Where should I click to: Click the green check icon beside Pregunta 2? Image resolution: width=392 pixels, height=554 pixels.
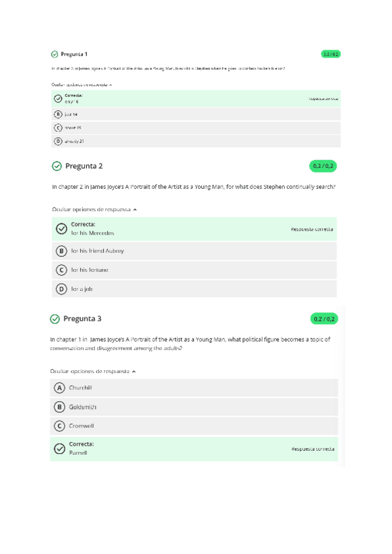pos(56,166)
